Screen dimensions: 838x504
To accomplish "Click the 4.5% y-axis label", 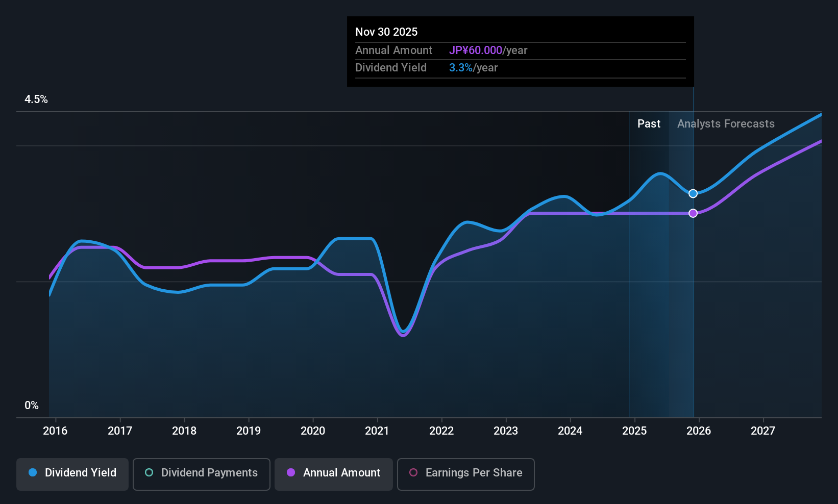I will point(36,99).
